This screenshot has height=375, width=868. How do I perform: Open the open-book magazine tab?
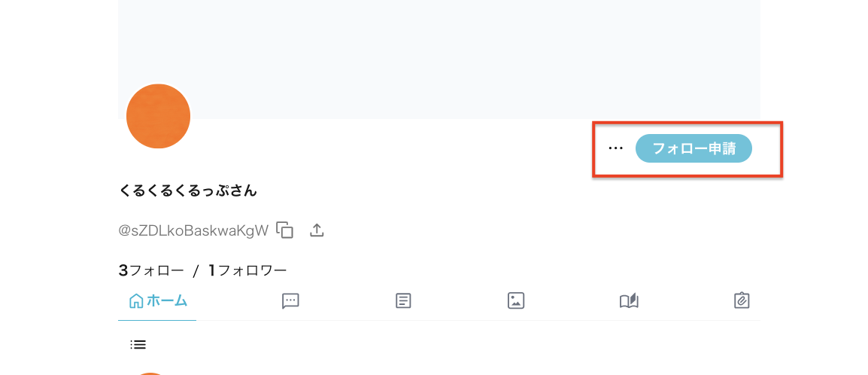(629, 301)
